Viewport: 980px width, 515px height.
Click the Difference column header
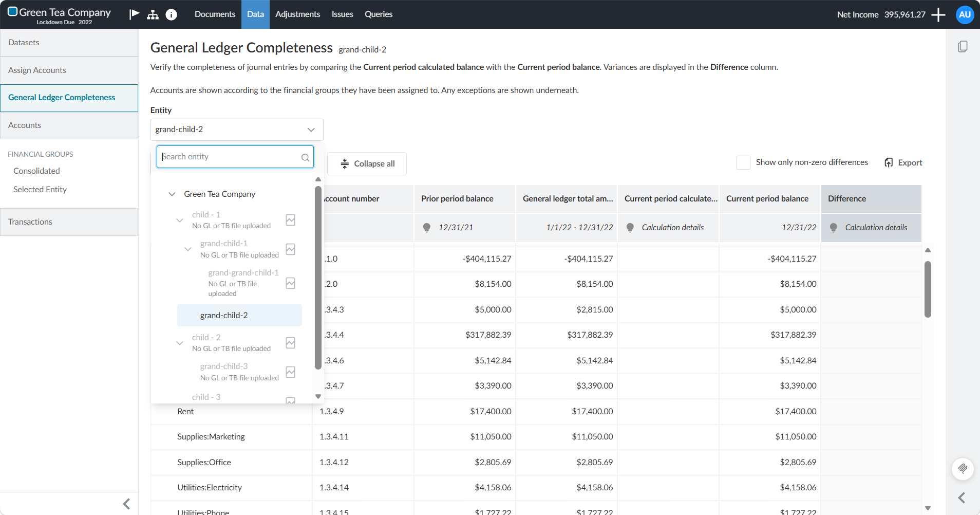tap(871, 199)
